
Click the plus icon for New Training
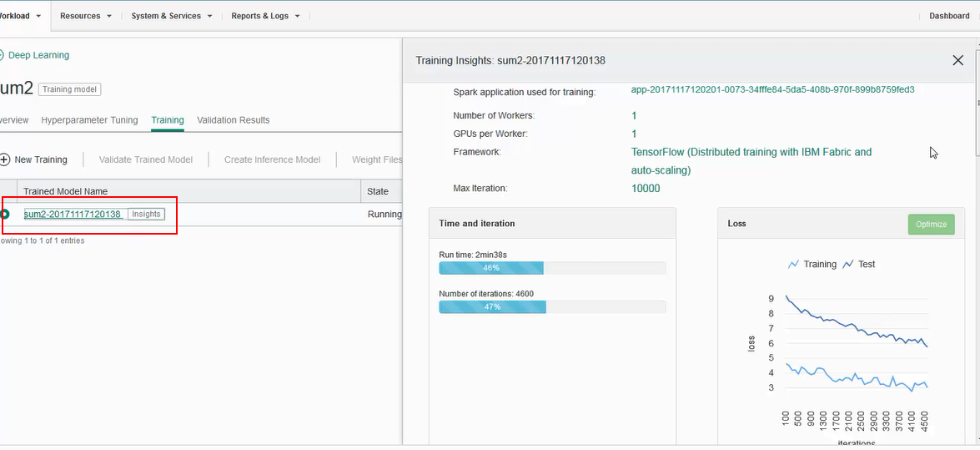[5, 159]
